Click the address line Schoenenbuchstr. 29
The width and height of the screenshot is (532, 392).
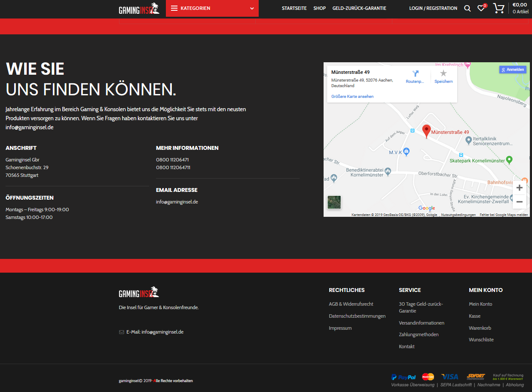point(27,167)
